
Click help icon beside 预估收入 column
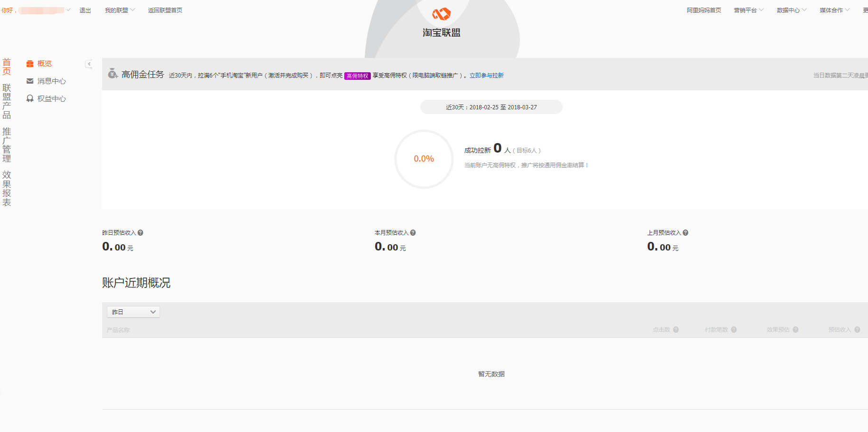point(858,330)
